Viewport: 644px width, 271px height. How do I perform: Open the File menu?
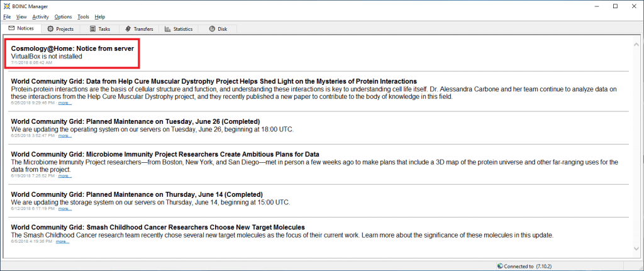(x=7, y=16)
